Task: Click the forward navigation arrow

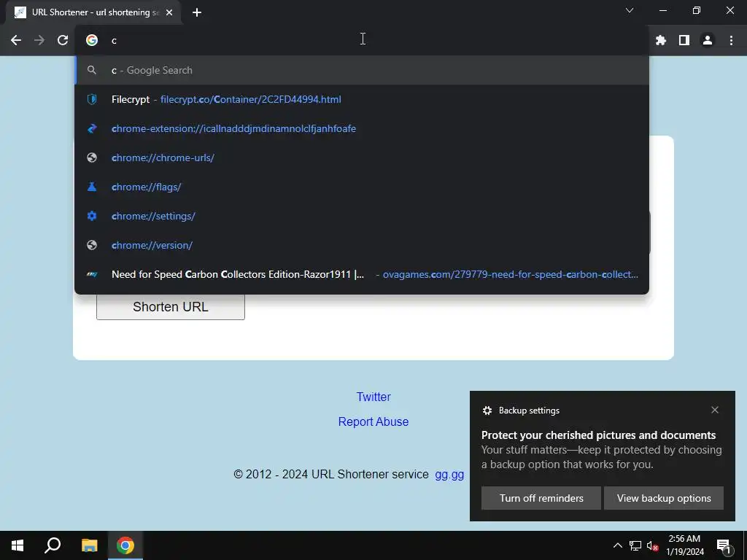Action: point(39,41)
